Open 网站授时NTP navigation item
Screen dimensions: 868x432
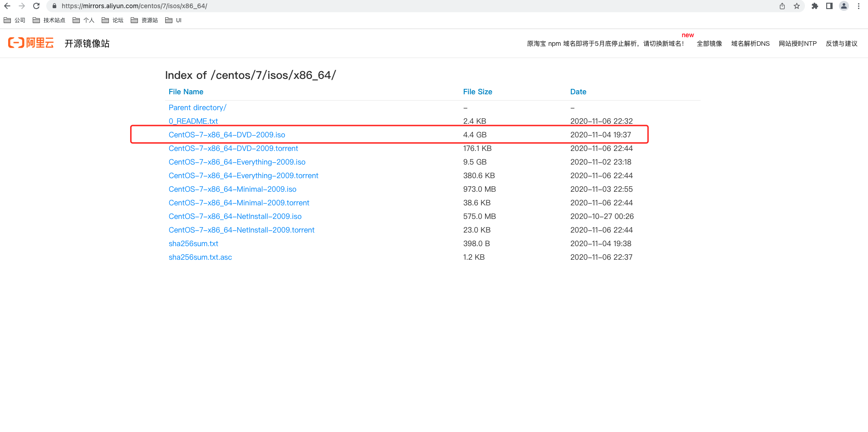point(798,44)
